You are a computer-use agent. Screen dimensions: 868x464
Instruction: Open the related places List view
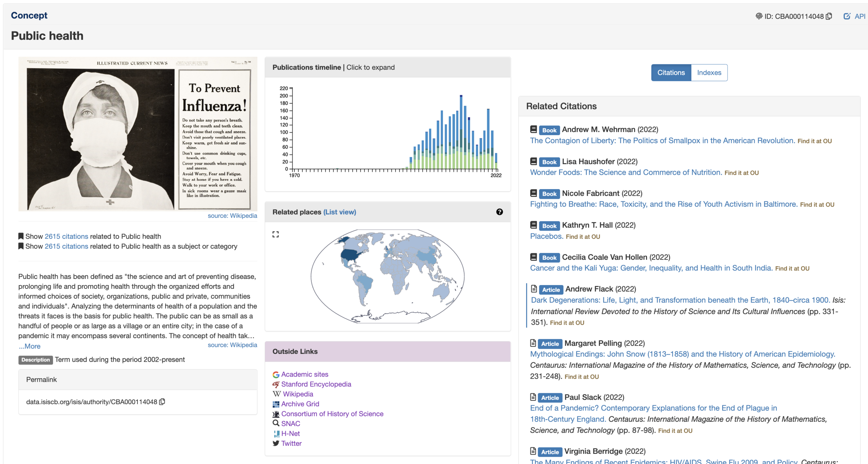339,212
